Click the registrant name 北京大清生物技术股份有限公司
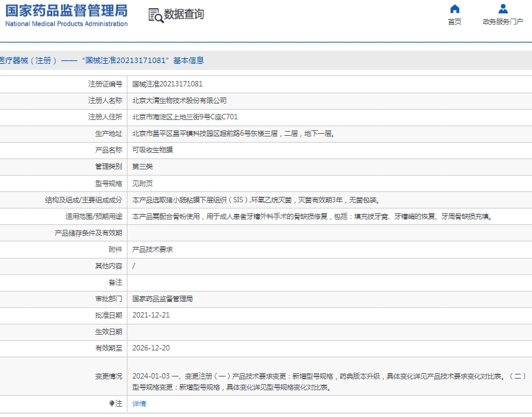532x417 pixels. tap(179, 100)
